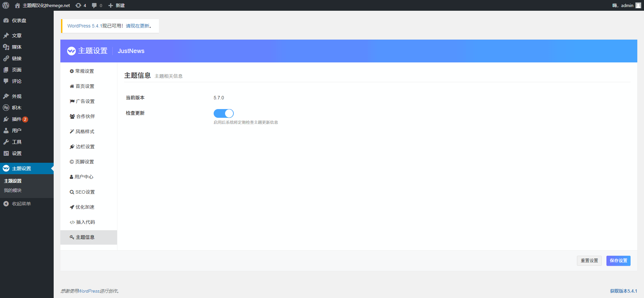This screenshot has height=298, width=644.
Task: Open the 风格样式 settings tab
Action: coord(89,132)
